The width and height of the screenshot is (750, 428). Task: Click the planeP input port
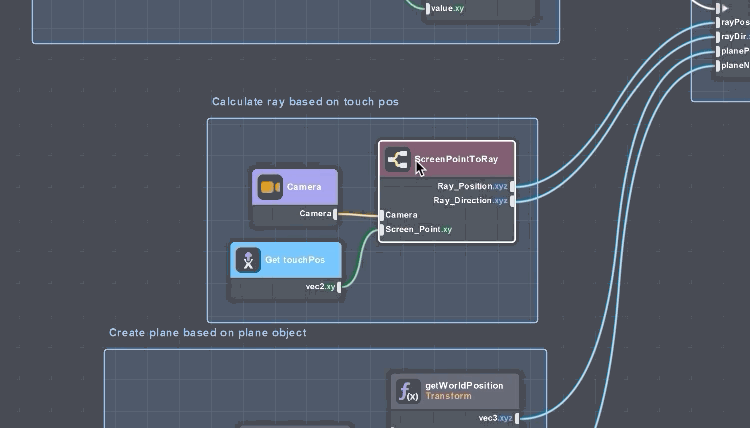click(717, 51)
